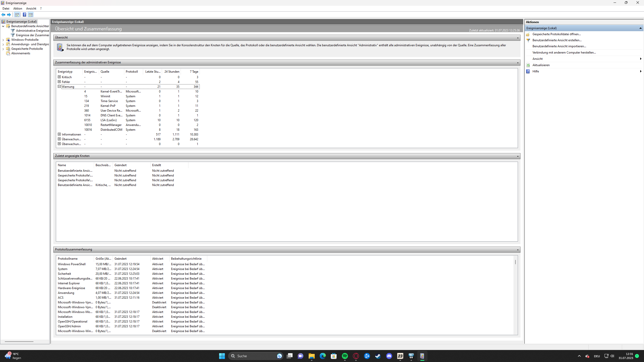
Task: Click the back navigation arrow in the toolbar
Action: 3,15
